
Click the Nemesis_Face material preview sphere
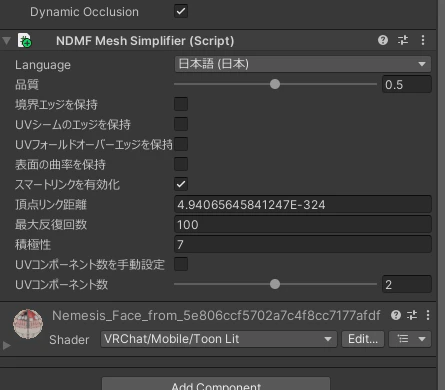click(28, 324)
